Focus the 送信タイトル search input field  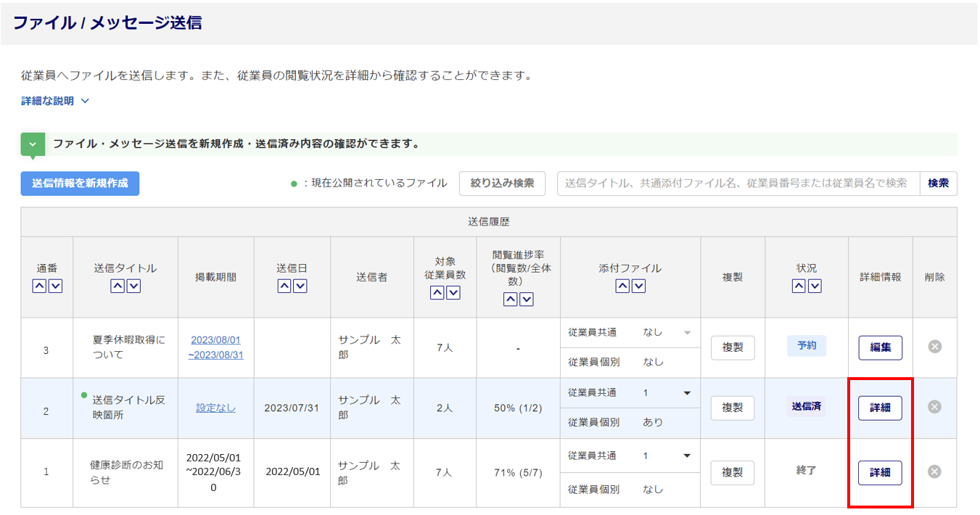tap(738, 184)
